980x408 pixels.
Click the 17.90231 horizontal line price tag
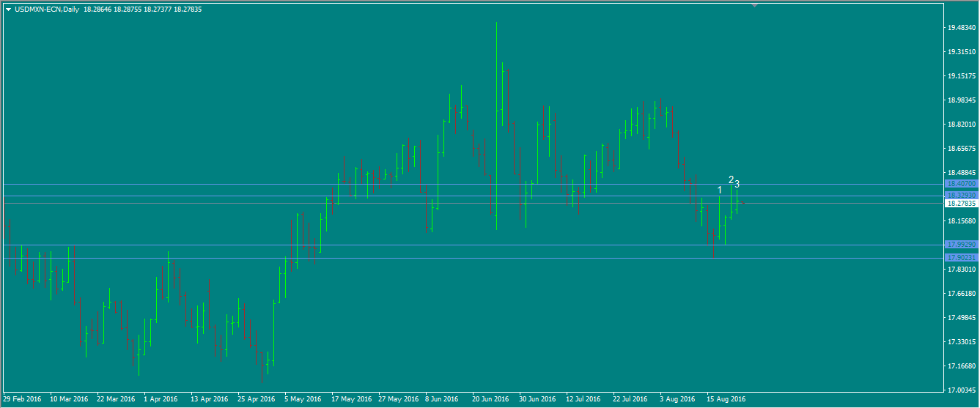(961, 258)
